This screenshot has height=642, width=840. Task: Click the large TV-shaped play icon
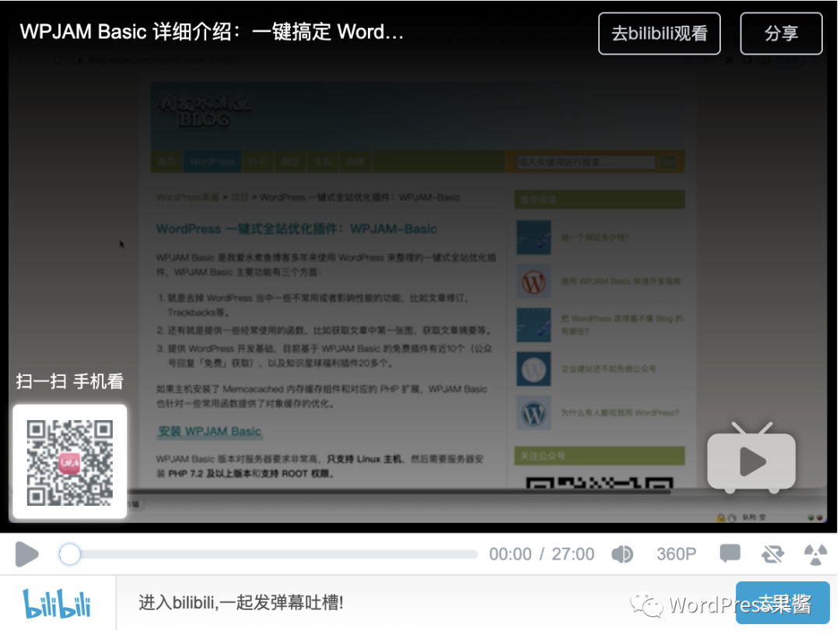[x=751, y=458]
